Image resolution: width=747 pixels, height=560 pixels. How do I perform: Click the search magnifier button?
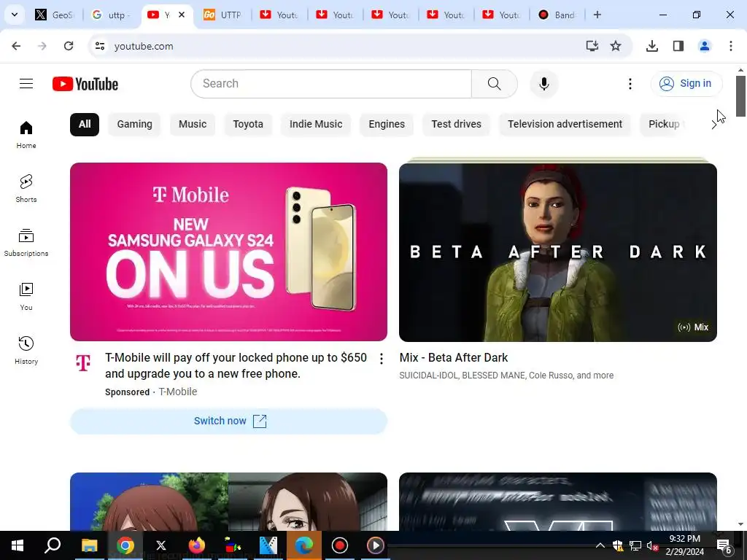494,84
